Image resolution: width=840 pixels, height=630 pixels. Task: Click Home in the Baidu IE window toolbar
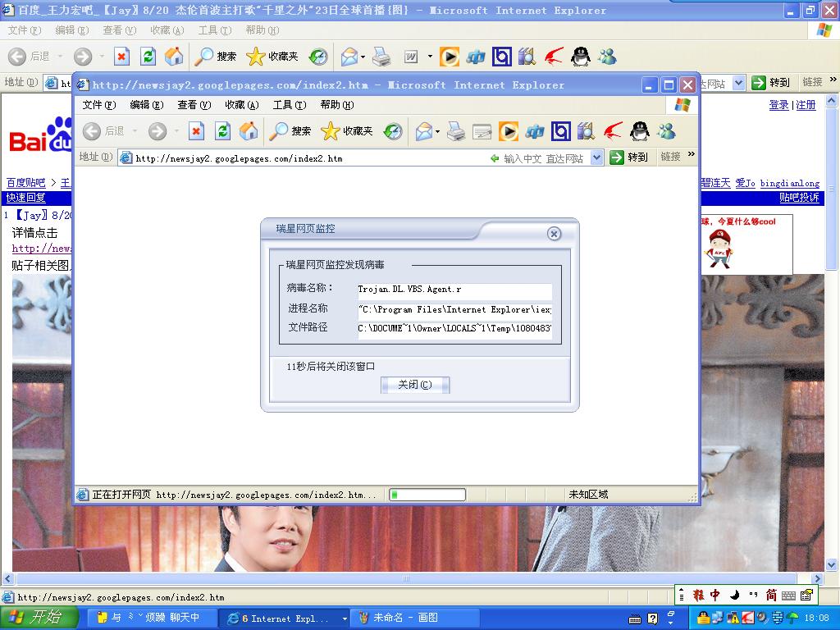(x=174, y=57)
